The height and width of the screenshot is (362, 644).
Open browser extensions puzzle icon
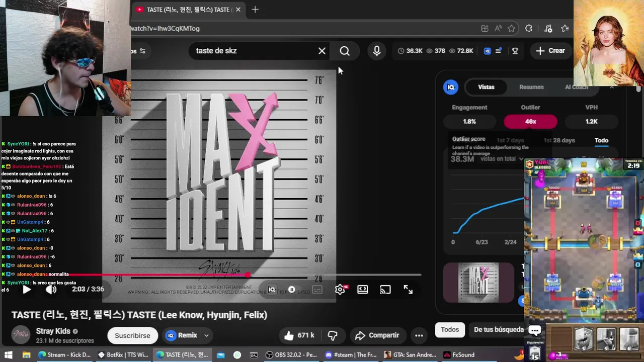(529, 29)
